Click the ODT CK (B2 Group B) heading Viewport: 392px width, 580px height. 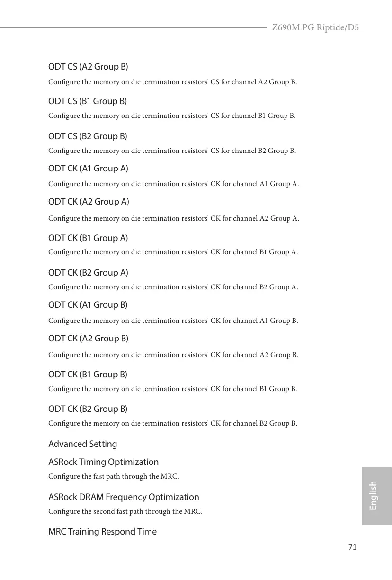[x=88, y=409]
